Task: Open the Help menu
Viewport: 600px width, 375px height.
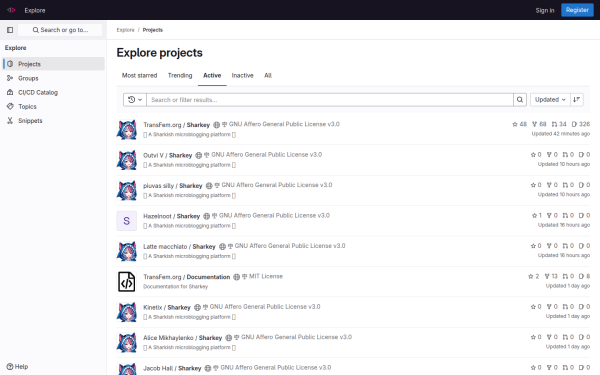Action: point(18,367)
